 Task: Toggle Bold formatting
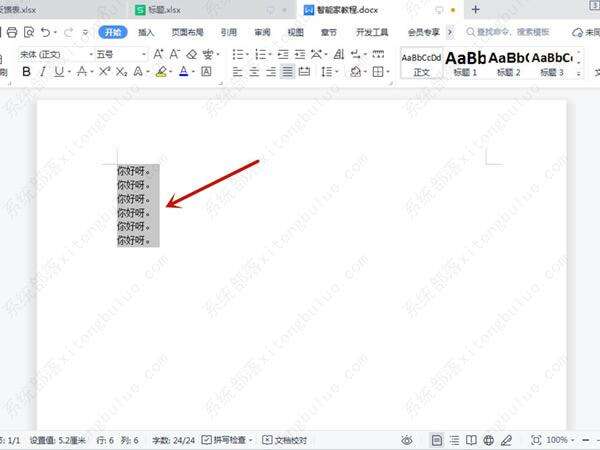click(x=26, y=72)
